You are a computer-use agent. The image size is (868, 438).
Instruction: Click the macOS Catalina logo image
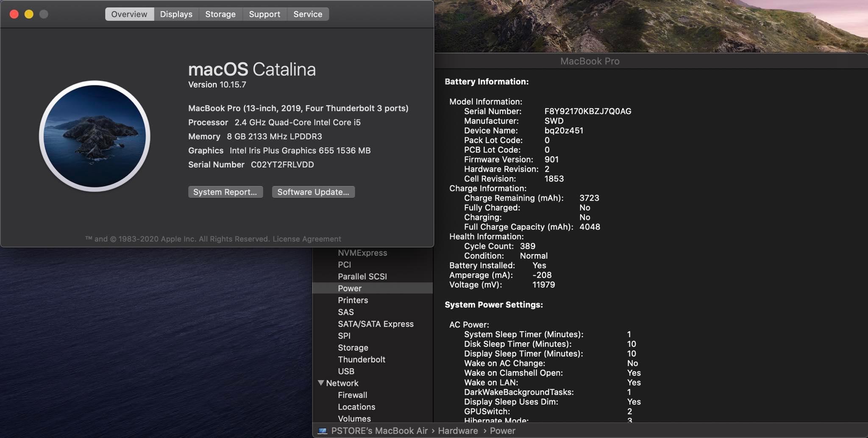tap(95, 136)
